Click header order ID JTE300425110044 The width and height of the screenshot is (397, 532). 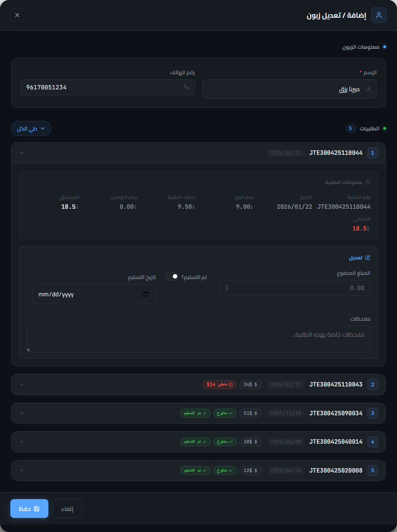click(x=336, y=153)
